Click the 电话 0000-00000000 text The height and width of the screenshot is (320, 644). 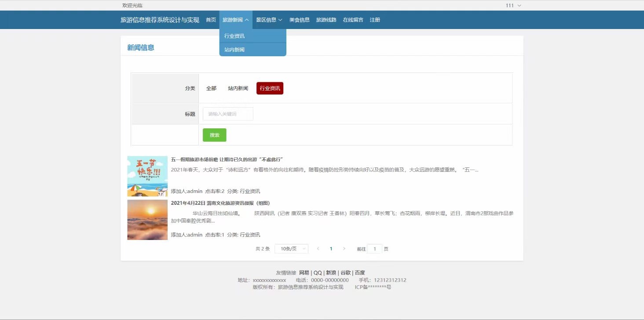[322, 280]
